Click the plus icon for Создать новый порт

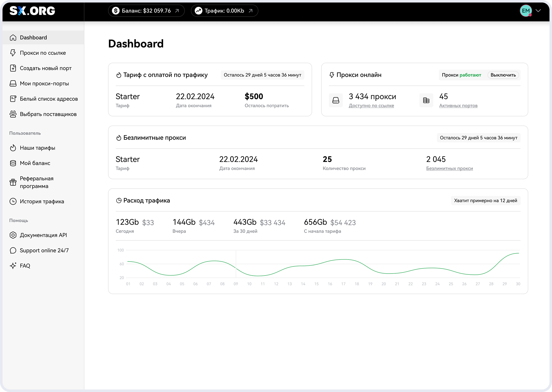pos(13,68)
